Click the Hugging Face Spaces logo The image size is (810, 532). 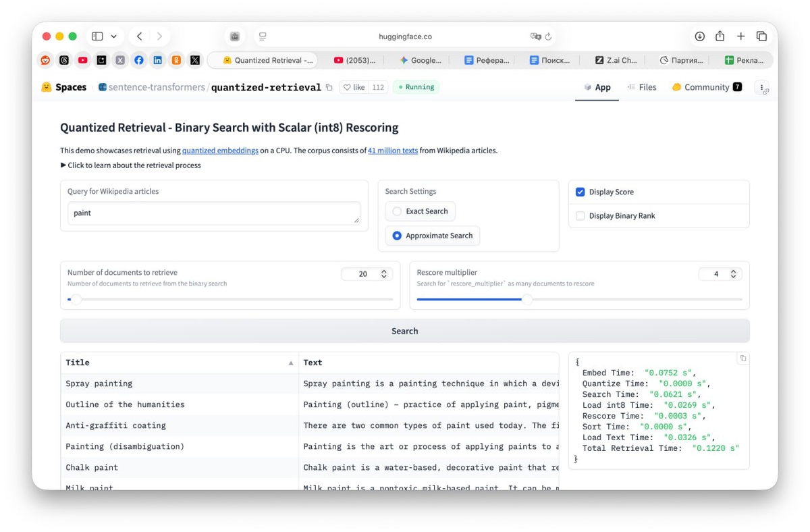pos(64,87)
